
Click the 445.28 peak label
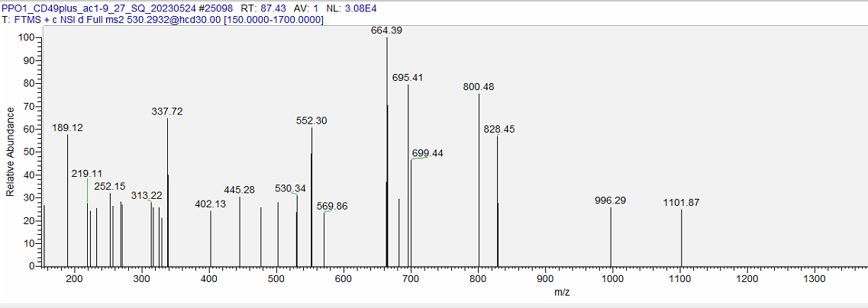point(240,190)
